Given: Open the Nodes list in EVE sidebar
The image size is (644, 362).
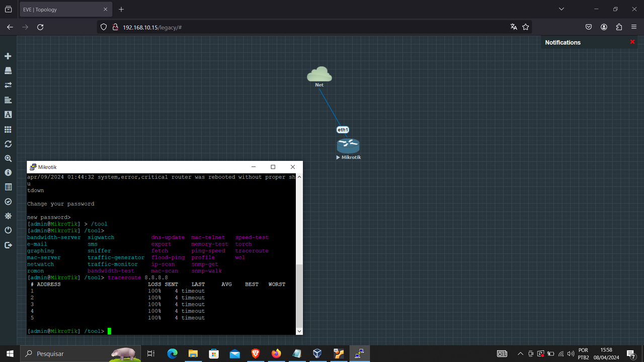Looking at the screenshot, I should 8,71.
